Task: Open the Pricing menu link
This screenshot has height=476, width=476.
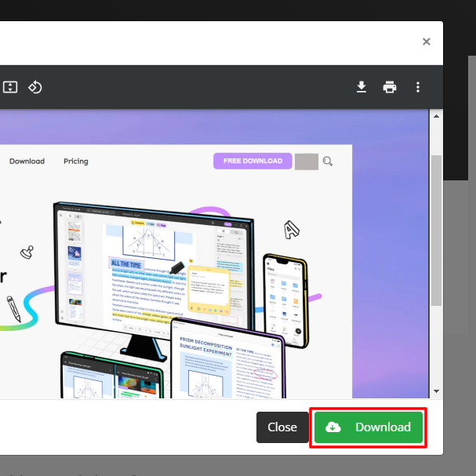Action: (x=76, y=162)
